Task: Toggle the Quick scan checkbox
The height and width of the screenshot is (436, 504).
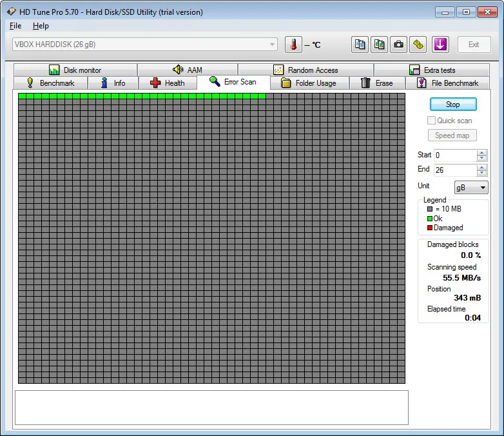Action: point(431,121)
